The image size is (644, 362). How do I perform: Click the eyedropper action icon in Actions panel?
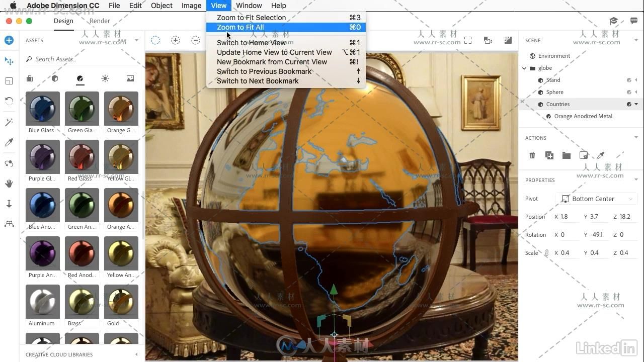[x=601, y=155]
